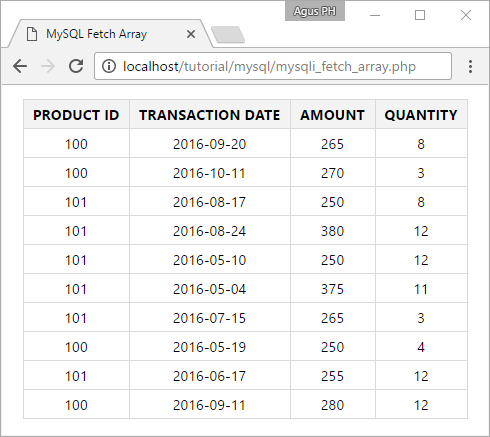Click amount 265 in 2016-07-15 row
This screenshot has height=437, width=490.
[x=333, y=318]
